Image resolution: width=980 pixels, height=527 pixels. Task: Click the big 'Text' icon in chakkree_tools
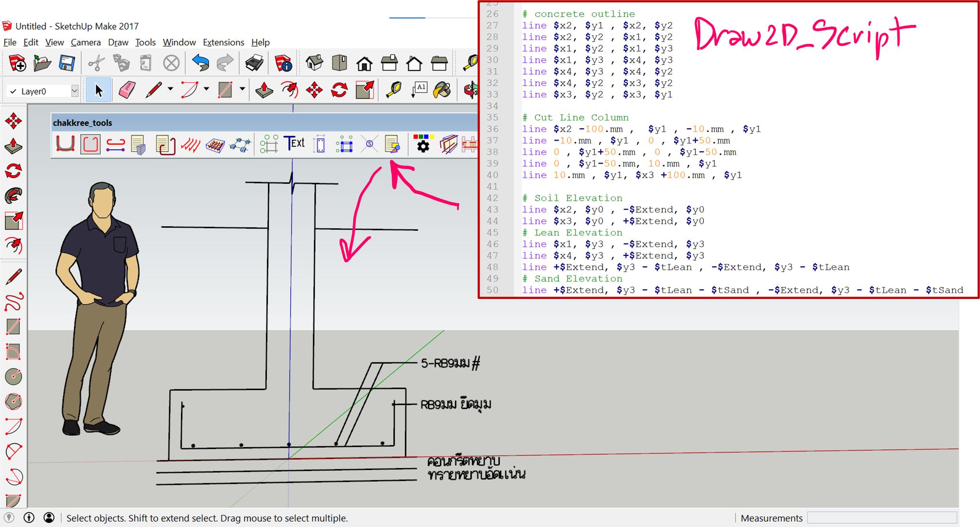(294, 143)
